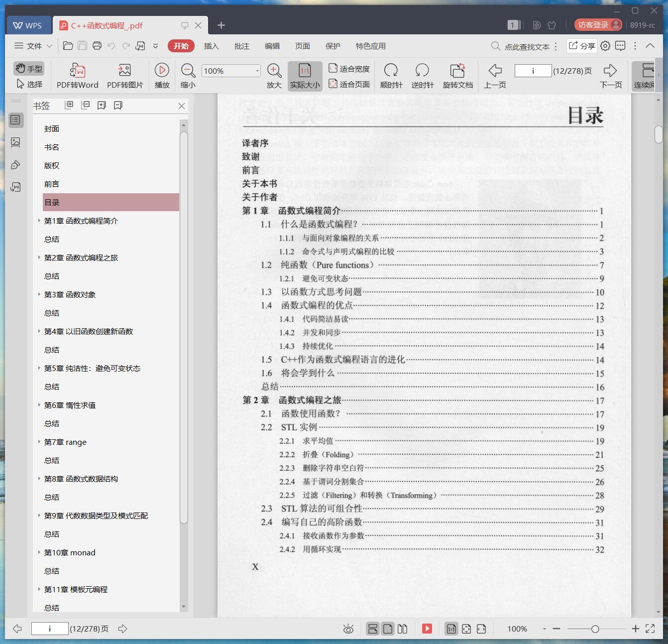668x644 pixels.
Task: Toggle fit page icon in status bar
Action: [x=466, y=629]
